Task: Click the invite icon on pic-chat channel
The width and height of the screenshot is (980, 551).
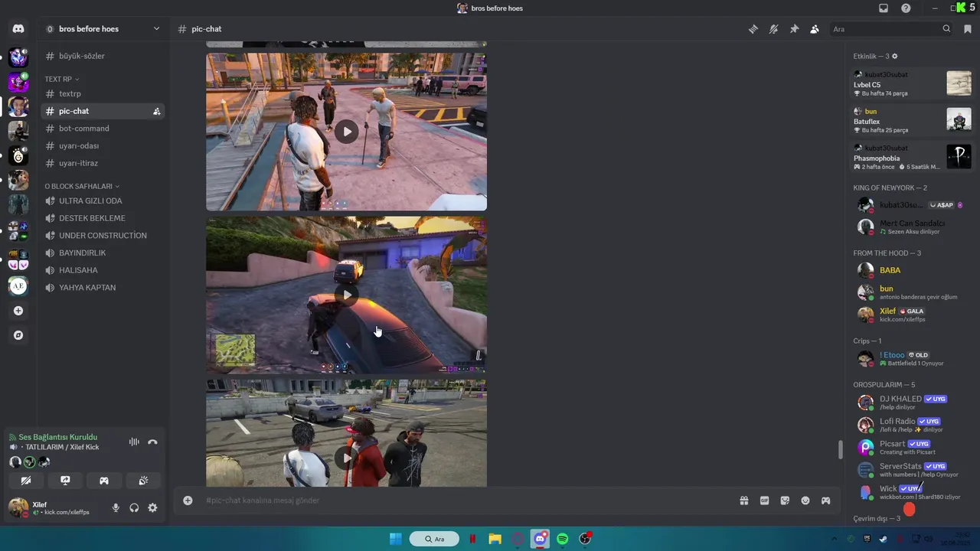Action: (156, 111)
